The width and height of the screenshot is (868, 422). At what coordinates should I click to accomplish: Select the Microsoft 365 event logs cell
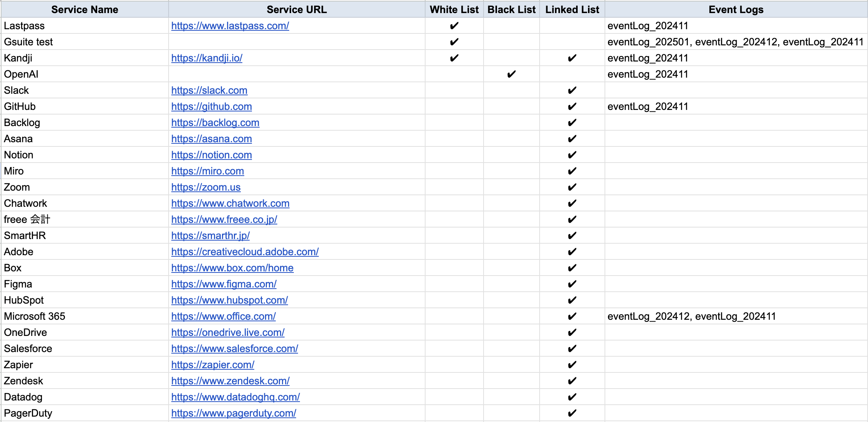736,316
